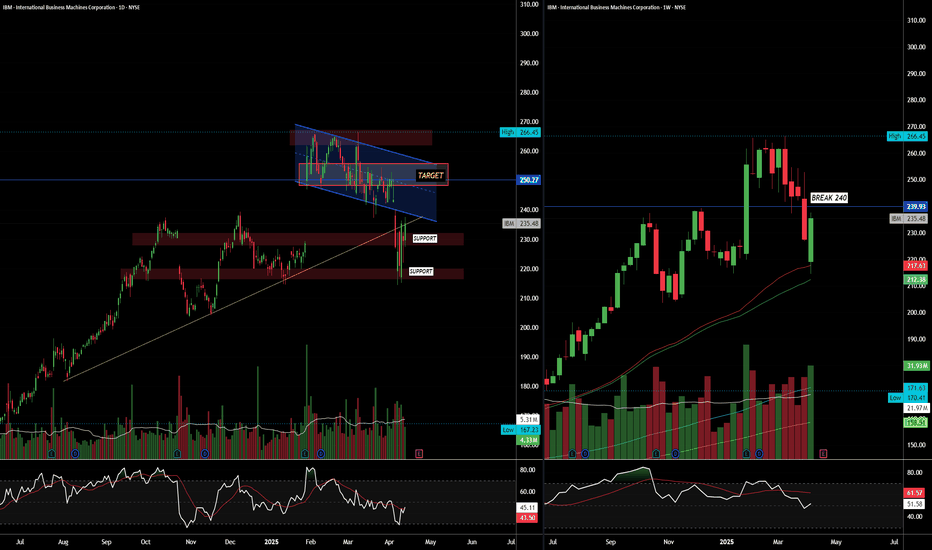Click the Mar label on weekly time axis

(x=778, y=542)
